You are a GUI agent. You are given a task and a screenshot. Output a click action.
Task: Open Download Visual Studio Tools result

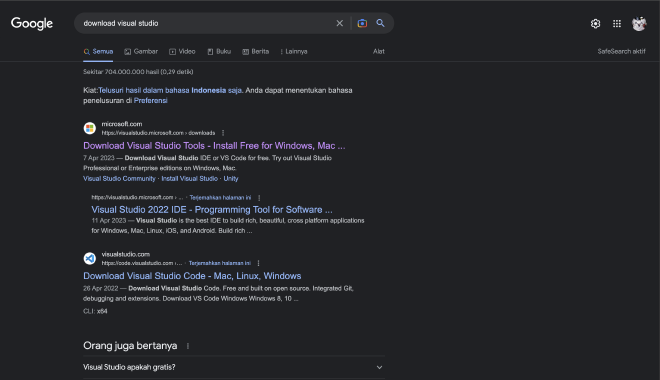(214, 146)
